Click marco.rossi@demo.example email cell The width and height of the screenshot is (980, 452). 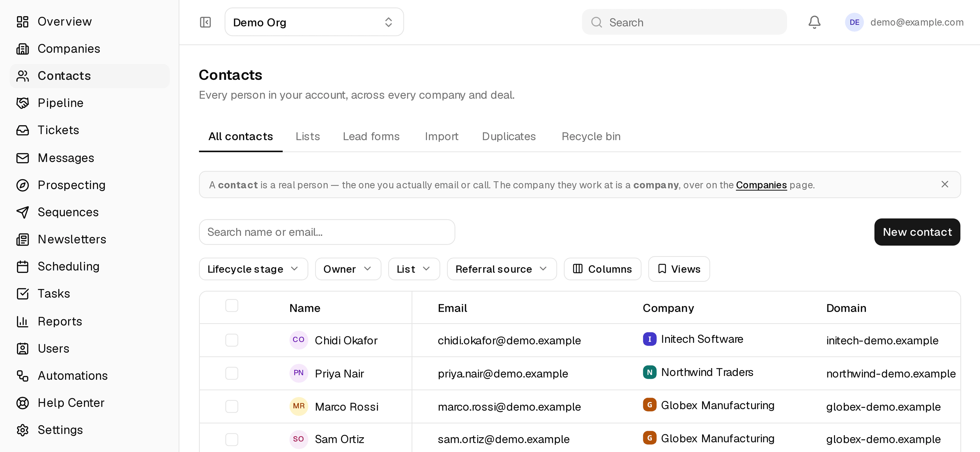(x=509, y=407)
